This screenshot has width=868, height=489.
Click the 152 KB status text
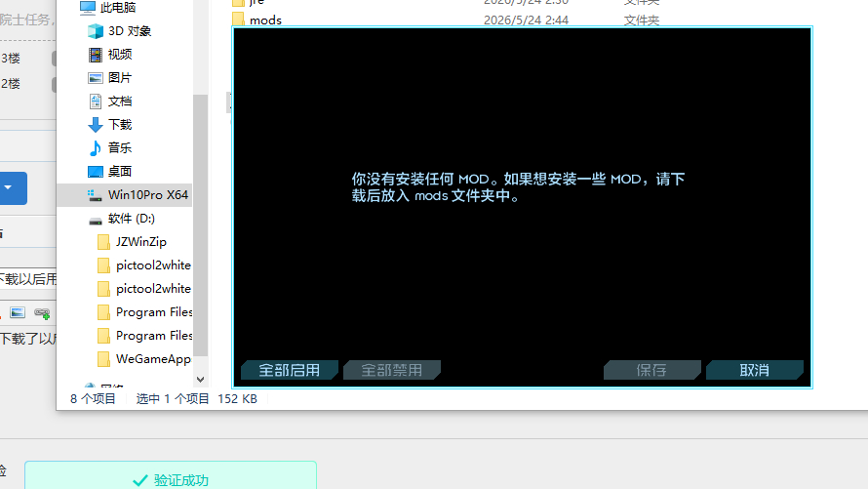(238, 399)
